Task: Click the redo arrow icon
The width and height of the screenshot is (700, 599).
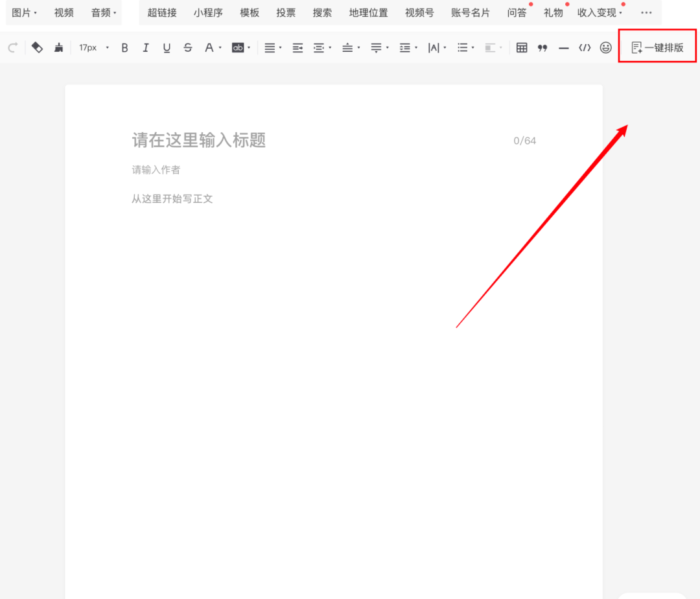Action: (12, 47)
